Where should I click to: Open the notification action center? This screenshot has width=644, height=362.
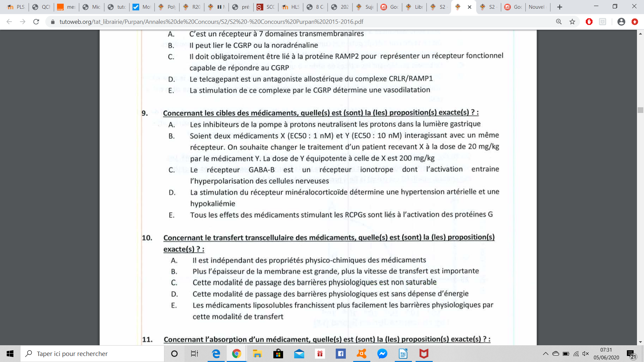pos(631,354)
